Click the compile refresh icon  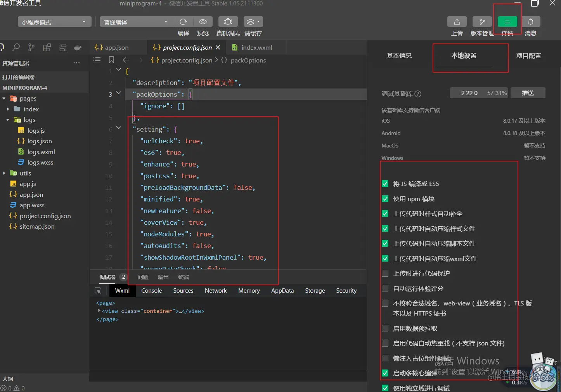click(183, 22)
